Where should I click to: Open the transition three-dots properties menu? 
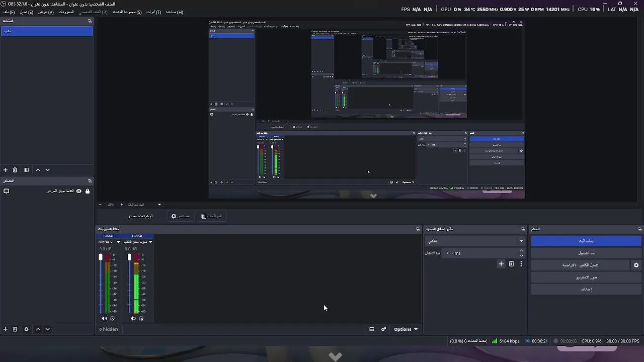point(521,264)
